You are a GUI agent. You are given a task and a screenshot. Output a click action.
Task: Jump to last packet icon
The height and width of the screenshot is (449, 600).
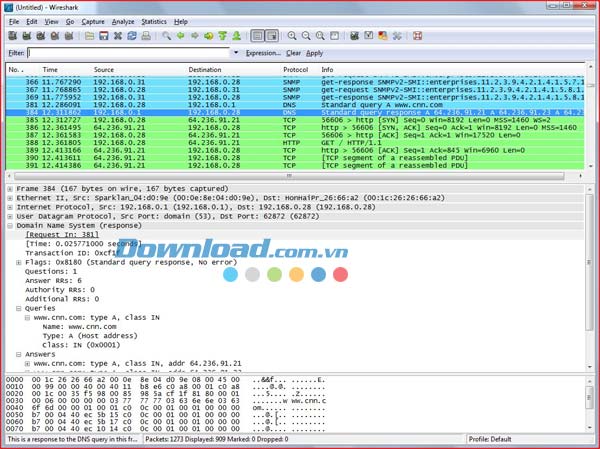237,36
